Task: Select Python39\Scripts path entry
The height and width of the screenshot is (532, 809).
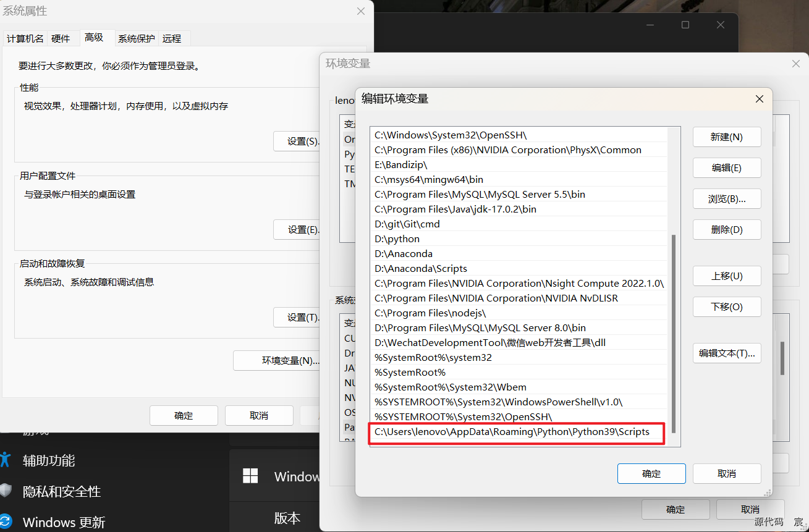Action: 519,432
